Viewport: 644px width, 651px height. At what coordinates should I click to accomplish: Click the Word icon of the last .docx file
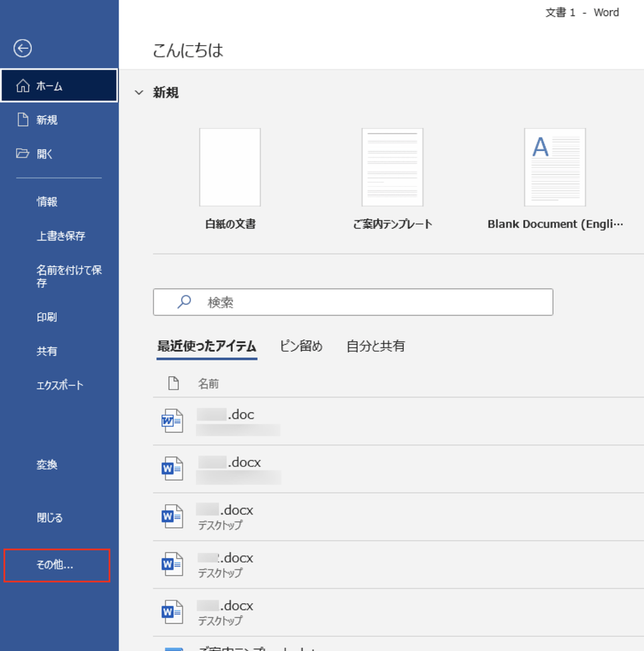click(x=172, y=612)
